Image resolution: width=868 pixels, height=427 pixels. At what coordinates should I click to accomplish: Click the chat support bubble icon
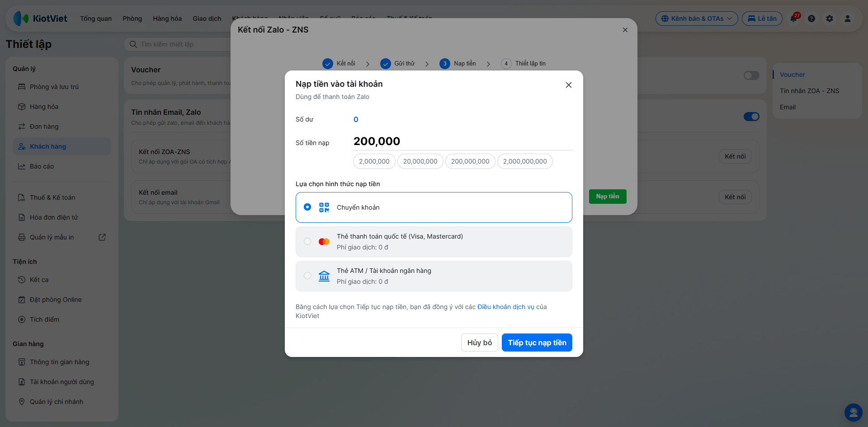click(x=854, y=413)
